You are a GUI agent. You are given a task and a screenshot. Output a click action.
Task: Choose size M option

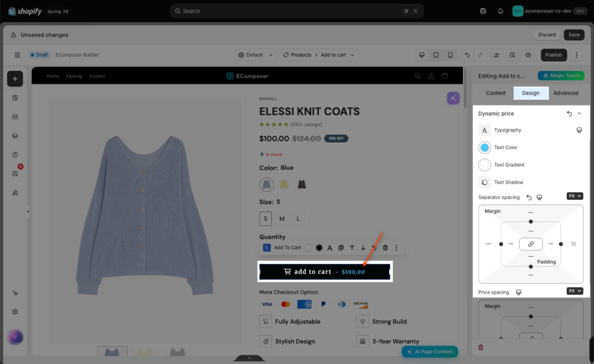click(x=282, y=219)
